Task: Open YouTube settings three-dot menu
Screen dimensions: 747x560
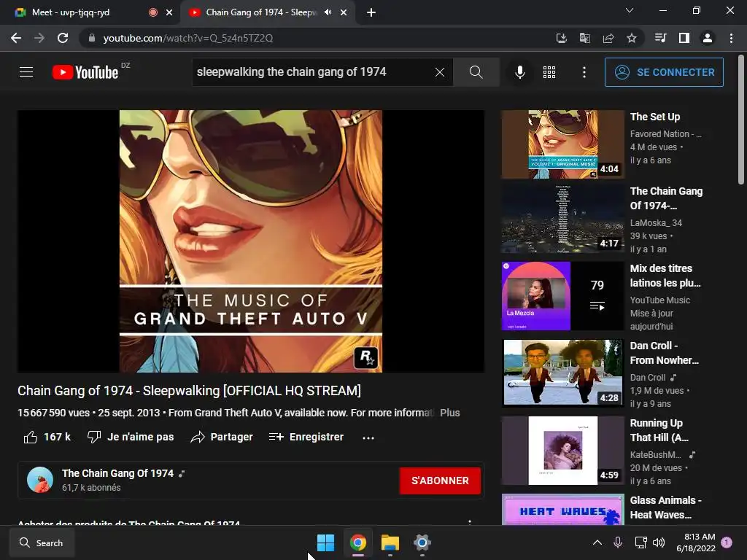Action: coord(584,72)
